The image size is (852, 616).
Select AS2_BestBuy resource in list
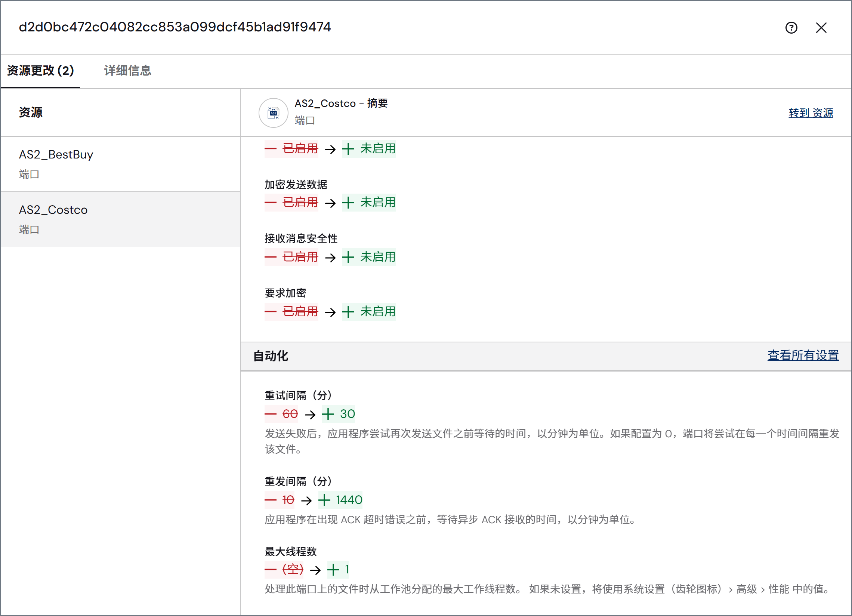tap(120, 164)
